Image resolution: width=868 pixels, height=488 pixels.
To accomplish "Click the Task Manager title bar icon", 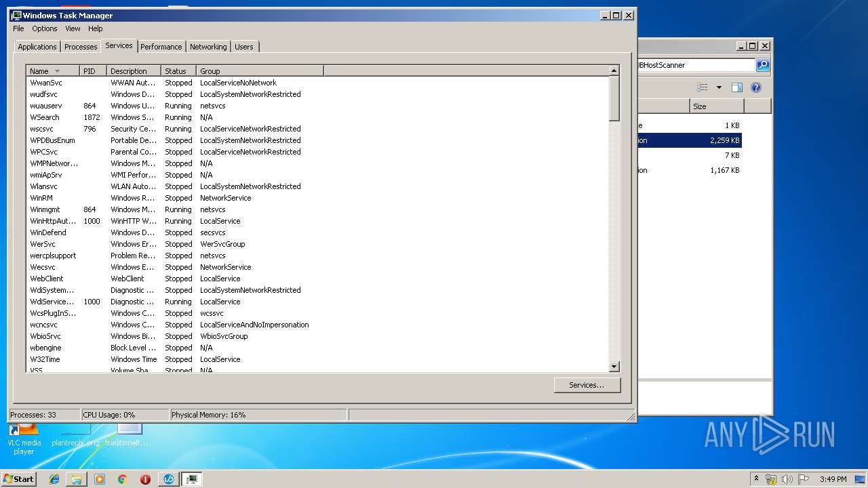I will 16,15.
